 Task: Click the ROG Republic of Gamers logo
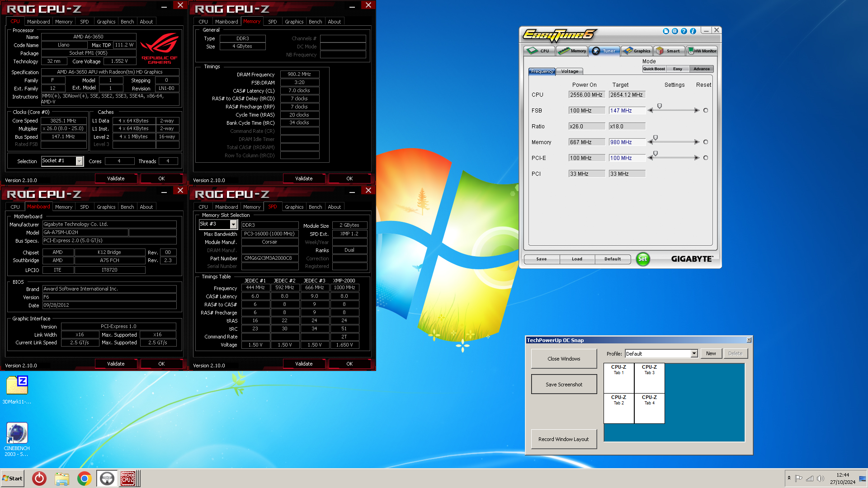pyautogui.click(x=159, y=49)
